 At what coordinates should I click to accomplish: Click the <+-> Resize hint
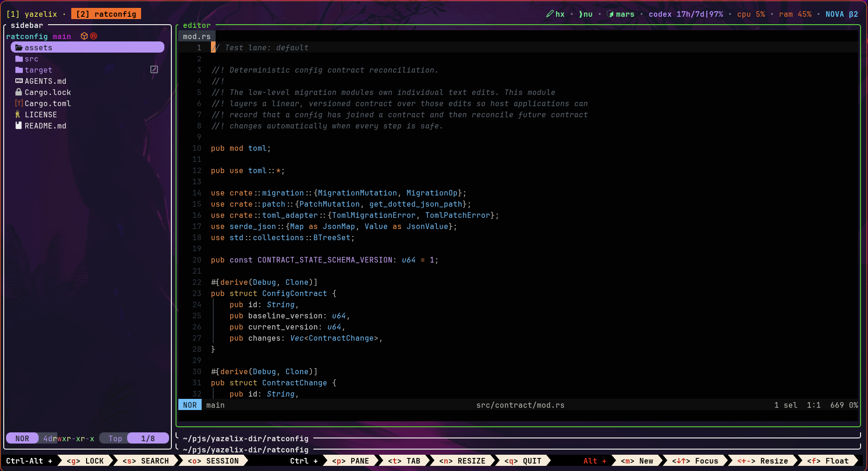click(763, 461)
